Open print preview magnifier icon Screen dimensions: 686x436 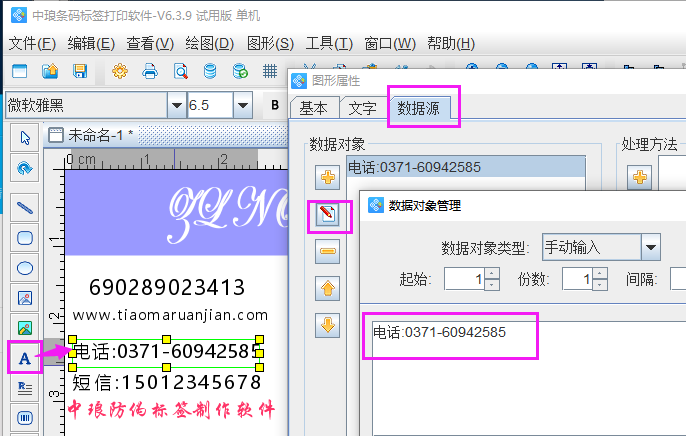[181, 72]
